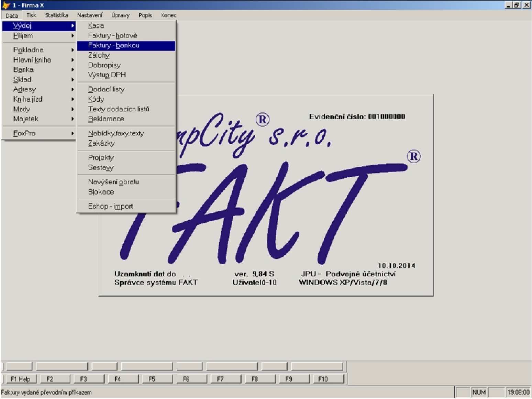Image resolution: width=532 pixels, height=399 pixels.
Task: Click the date 10.10.2014 on splash
Action: click(396, 266)
